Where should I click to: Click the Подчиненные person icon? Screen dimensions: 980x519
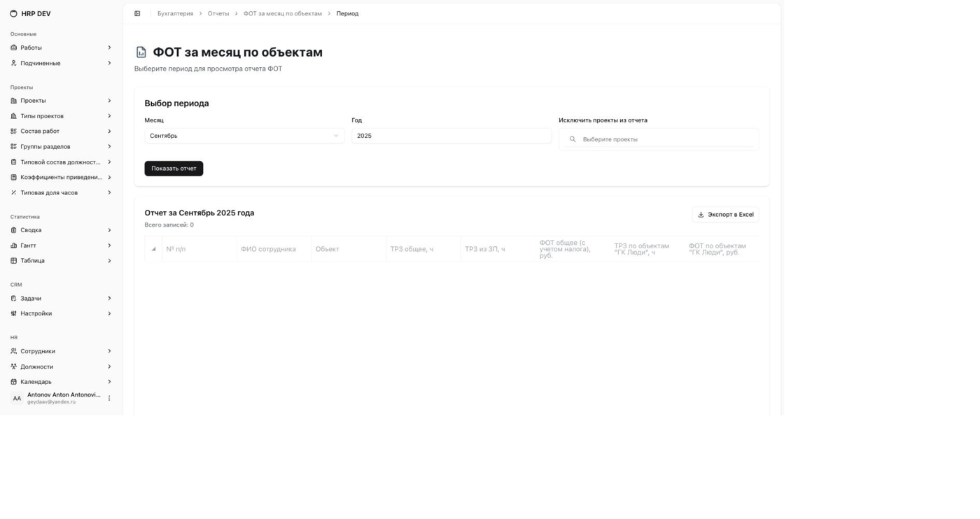[13, 63]
